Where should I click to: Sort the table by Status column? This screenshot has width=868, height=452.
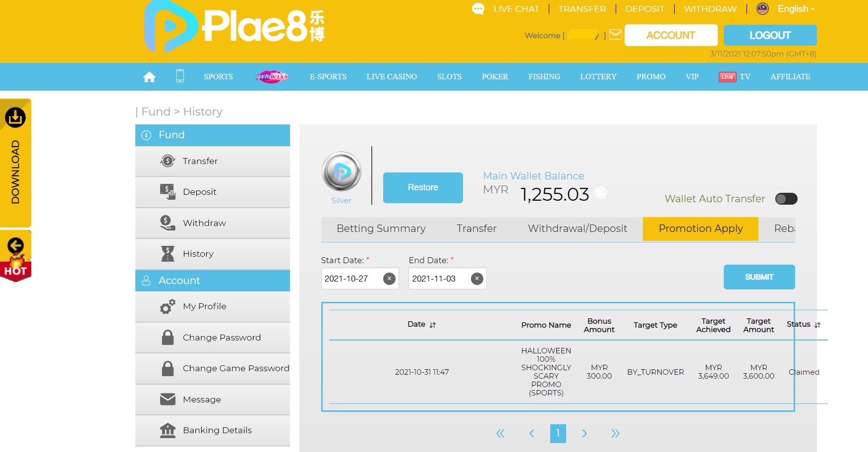[x=817, y=325]
